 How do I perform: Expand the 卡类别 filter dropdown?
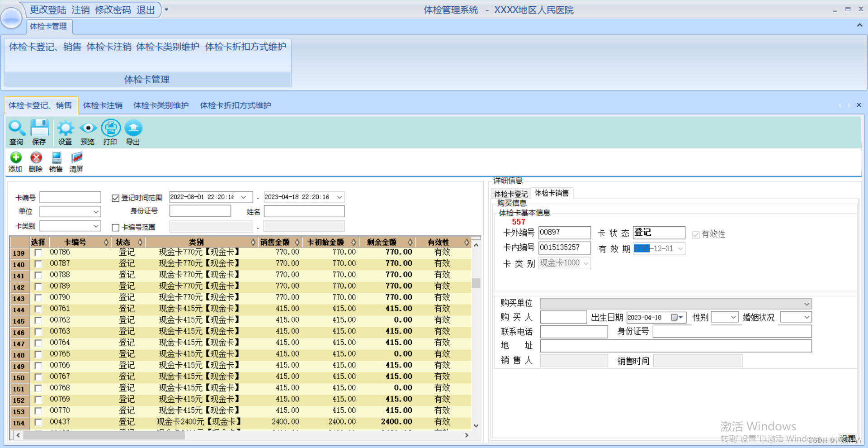click(x=96, y=226)
